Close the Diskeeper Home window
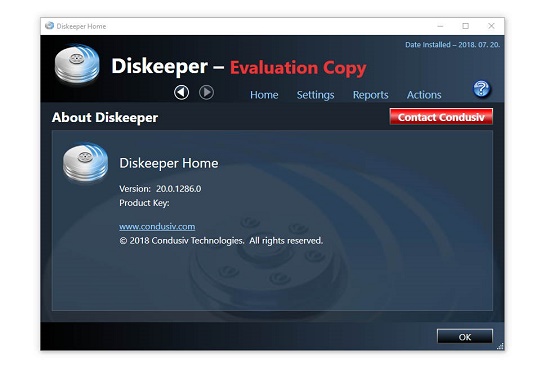This screenshot has height=374, width=550. [x=491, y=26]
